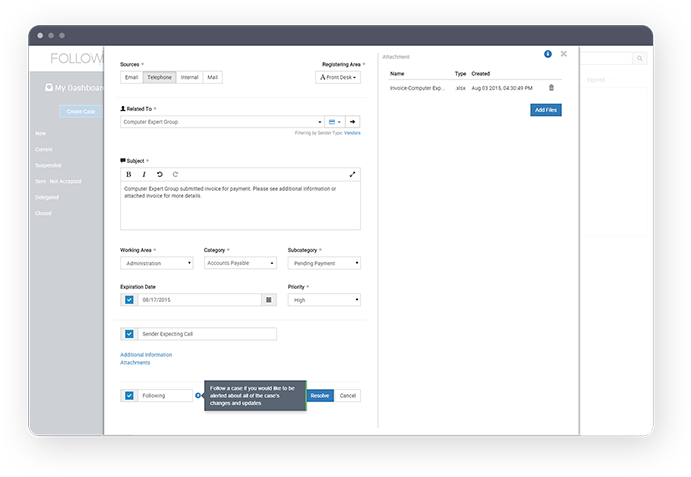Open Closed cases in the sidebar

click(x=43, y=213)
